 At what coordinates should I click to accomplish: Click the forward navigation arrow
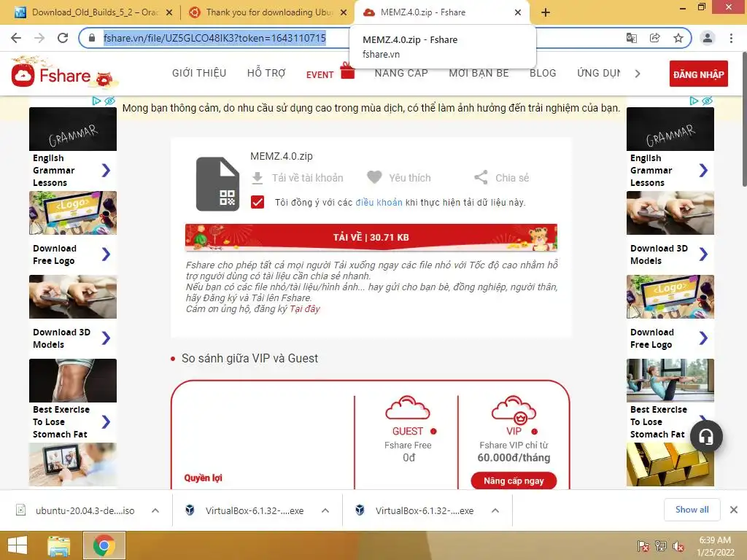point(39,38)
